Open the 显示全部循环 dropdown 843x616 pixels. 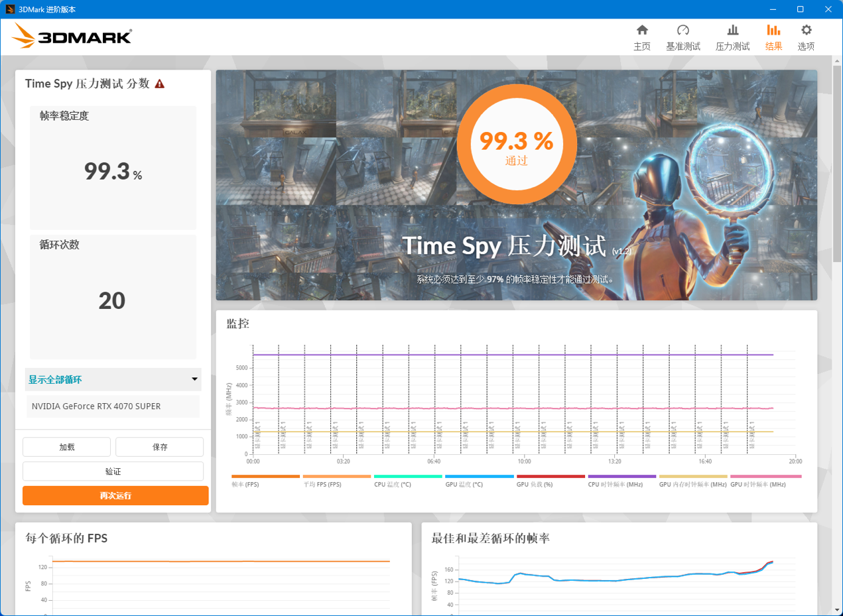tap(113, 379)
